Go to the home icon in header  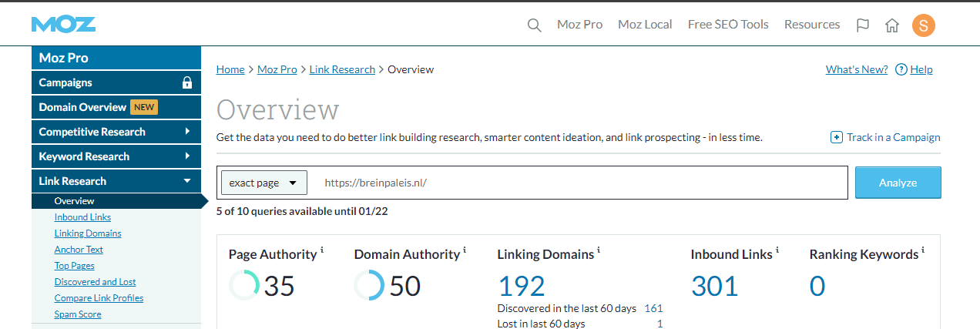[x=892, y=25]
